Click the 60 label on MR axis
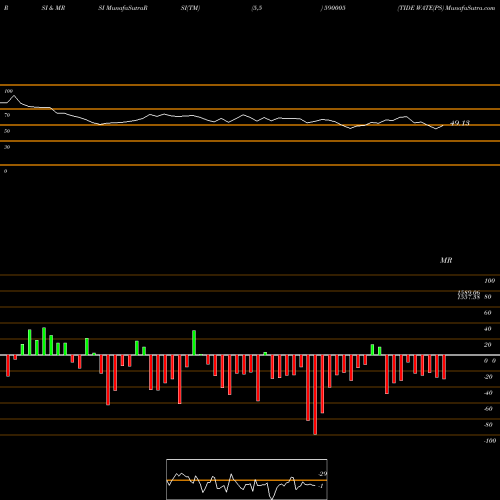 487,313
